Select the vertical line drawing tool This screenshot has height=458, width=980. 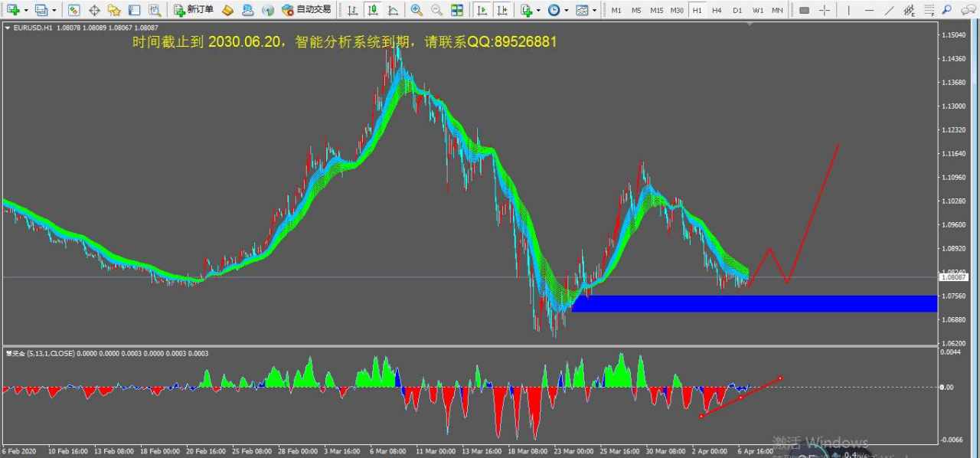[x=848, y=10]
